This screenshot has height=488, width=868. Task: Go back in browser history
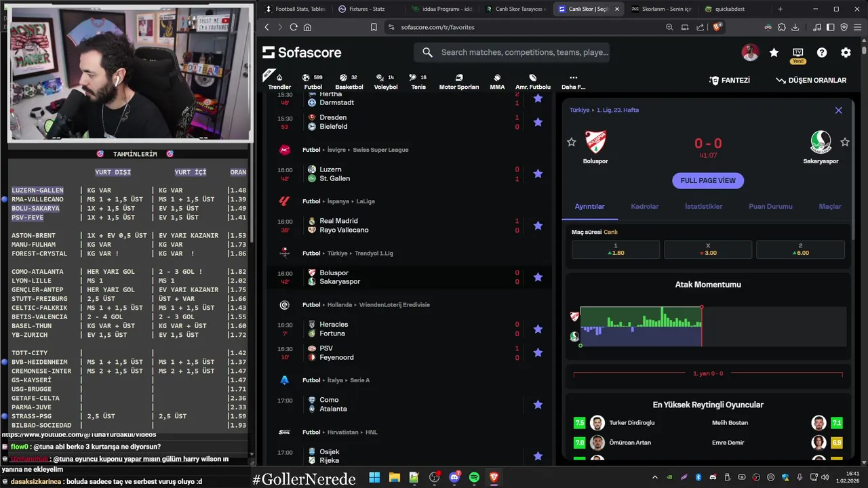(267, 27)
